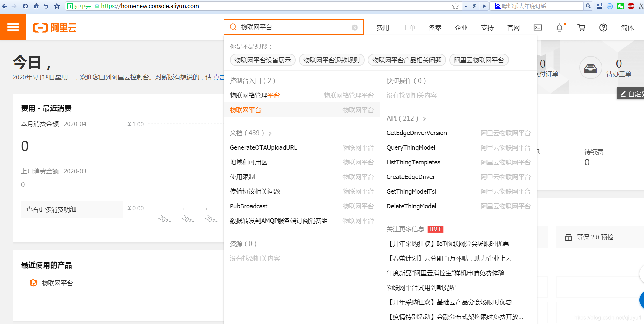Open 物联网络管理平台 console entry
The height and width of the screenshot is (324, 644).
302,95
